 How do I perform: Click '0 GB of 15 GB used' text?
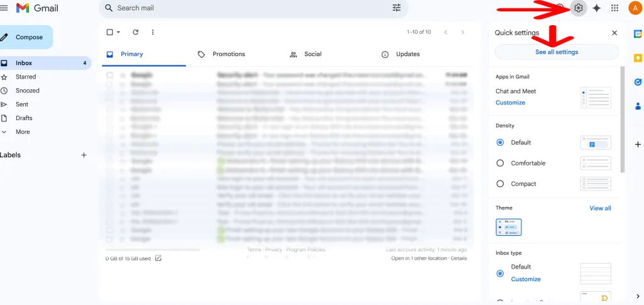tap(128, 258)
